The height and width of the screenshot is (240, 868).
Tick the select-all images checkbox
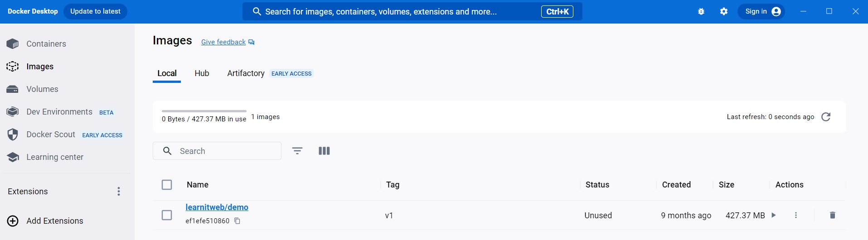[x=167, y=185]
